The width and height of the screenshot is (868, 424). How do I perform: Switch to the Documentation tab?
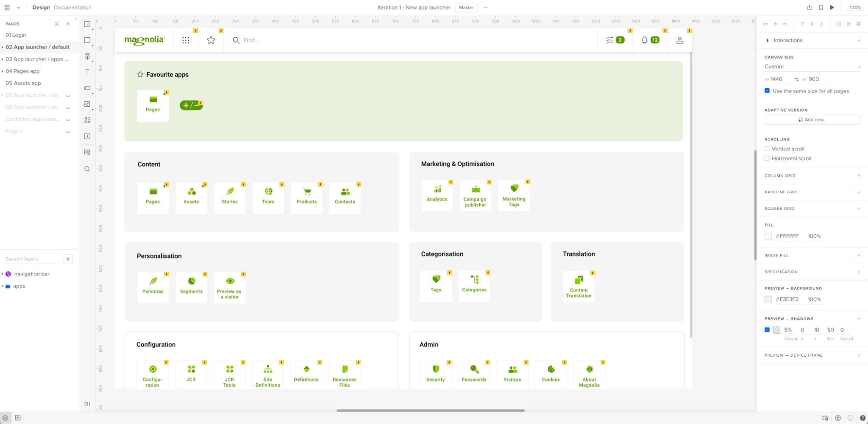click(x=72, y=7)
